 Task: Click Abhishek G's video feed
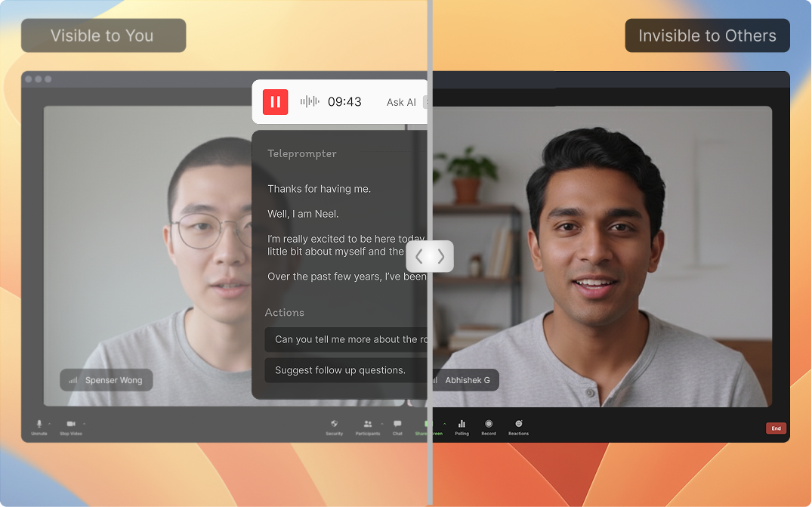[x=602, y=256]
